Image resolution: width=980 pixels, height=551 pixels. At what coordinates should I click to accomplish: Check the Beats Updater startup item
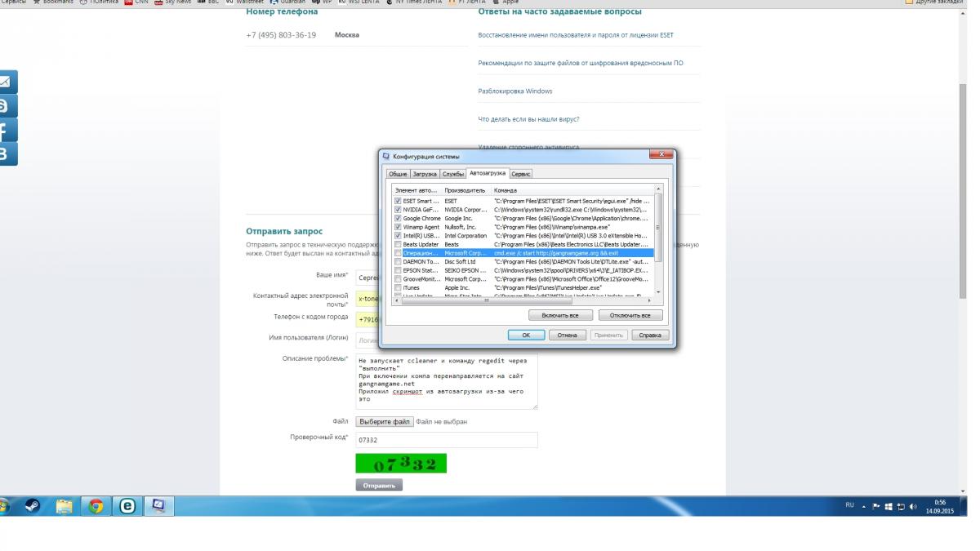(x=398, y=244)
